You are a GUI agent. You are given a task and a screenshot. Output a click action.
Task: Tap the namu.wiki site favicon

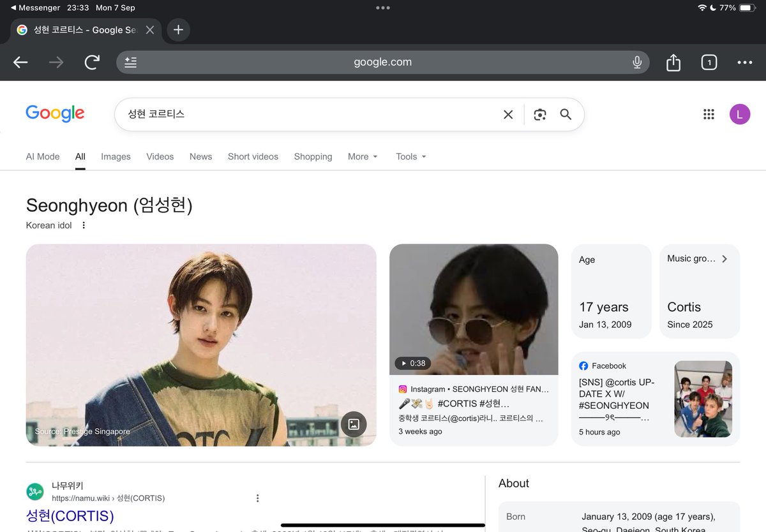point(34,492)
